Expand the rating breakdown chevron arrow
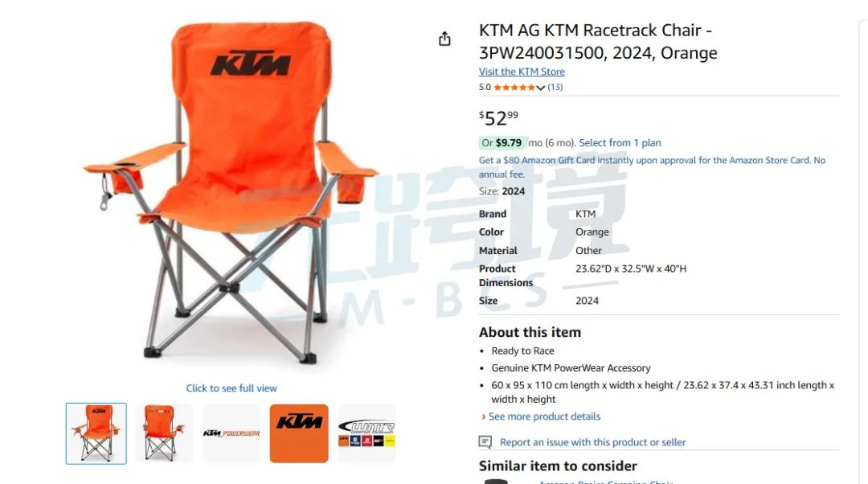 (541, 88)
